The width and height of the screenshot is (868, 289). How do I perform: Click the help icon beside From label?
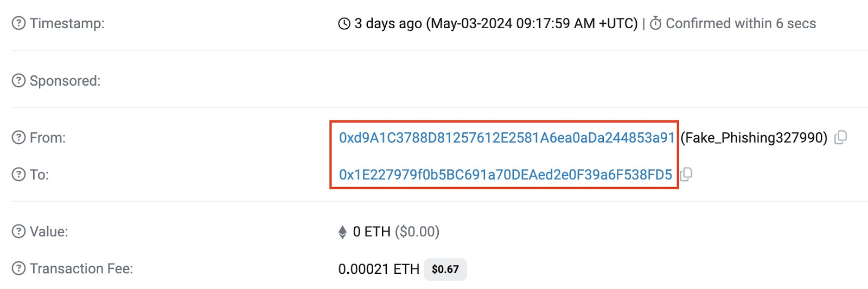[18, 138]
